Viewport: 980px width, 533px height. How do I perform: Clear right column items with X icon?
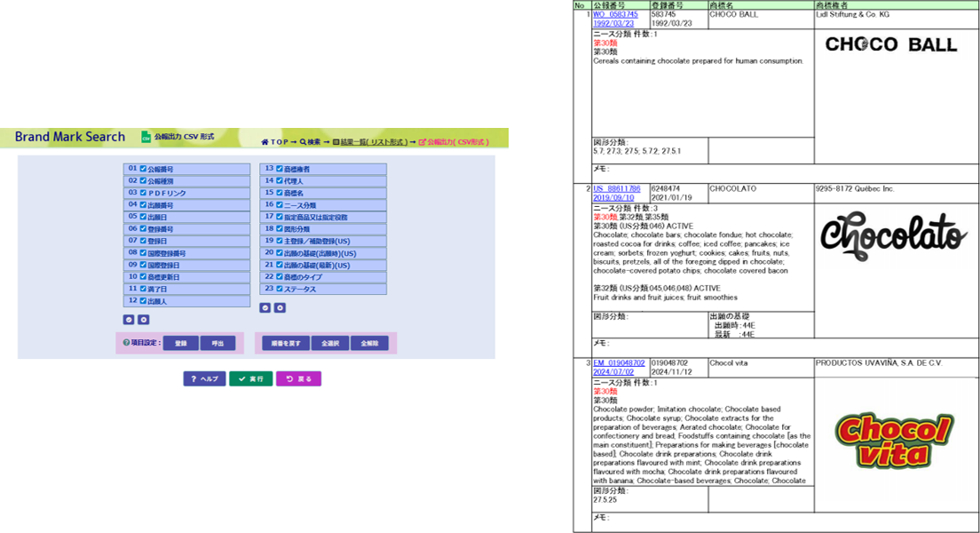[x=280, y=307]
